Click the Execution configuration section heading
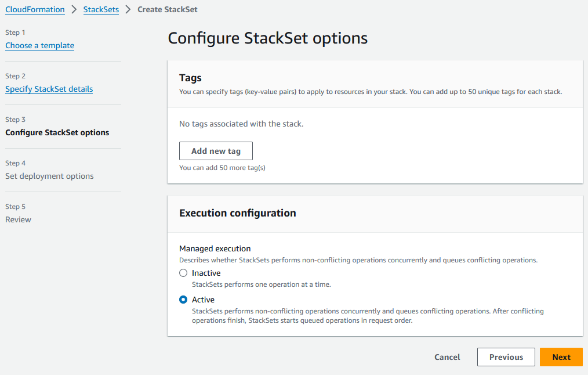 pyautogui.click(x=237, y=213)
